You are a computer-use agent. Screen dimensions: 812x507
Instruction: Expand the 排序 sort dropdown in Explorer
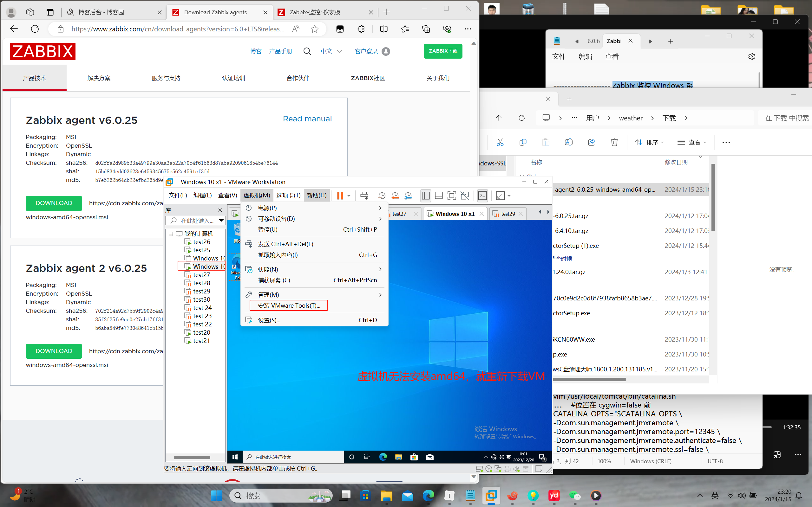click(650, 142)
